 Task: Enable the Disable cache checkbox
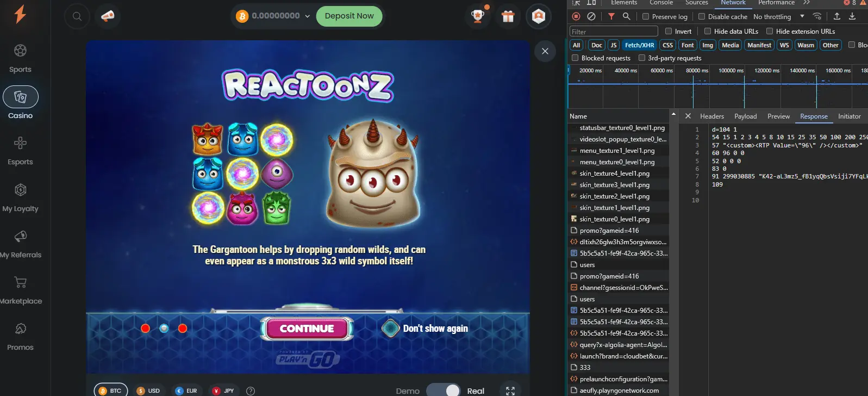[702, 16]
